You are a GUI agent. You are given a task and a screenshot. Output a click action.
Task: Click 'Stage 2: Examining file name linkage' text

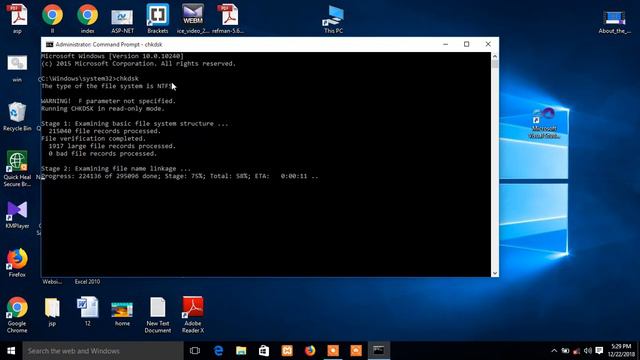pos(116,168)
